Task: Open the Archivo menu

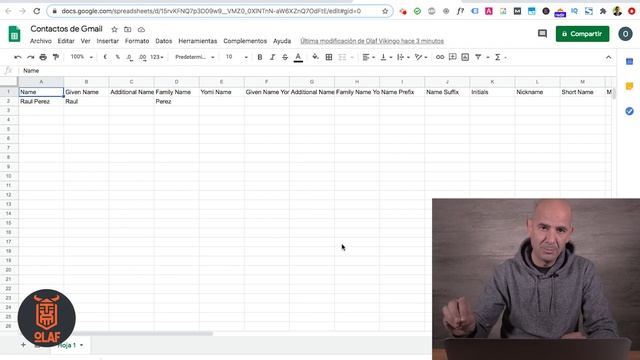Action: click(x=41, y=41)
